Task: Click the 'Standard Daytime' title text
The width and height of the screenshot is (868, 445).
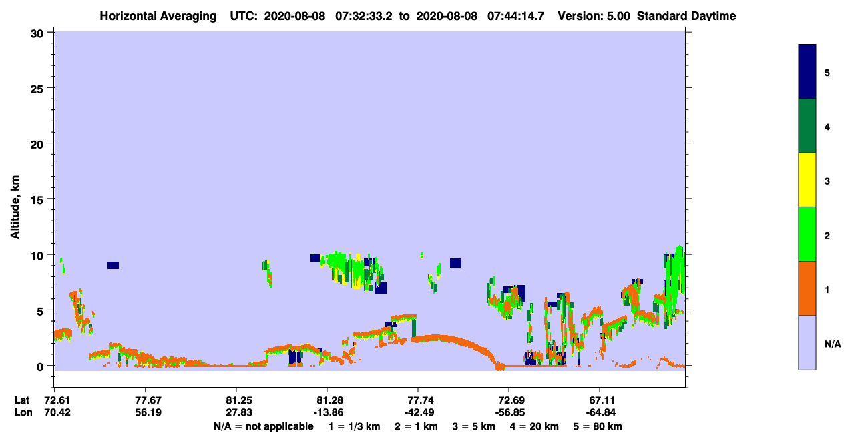Action: pyautogui.click(x=686, y=16)
